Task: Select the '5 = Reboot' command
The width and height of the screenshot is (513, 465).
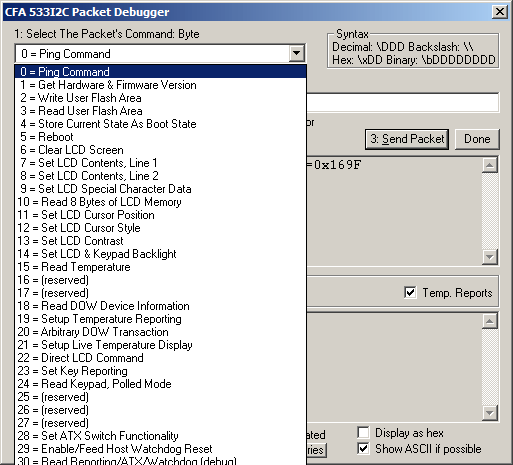Action: pyautogui.click(x=160, y=137)
